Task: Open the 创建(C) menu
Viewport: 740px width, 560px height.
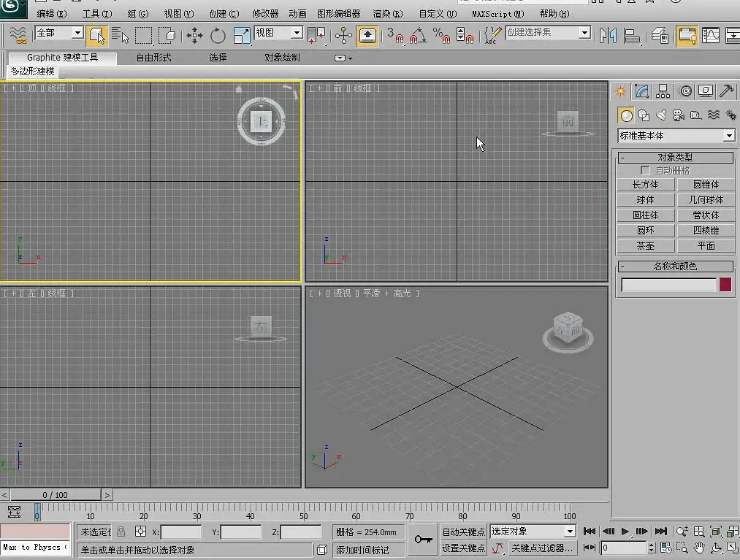Action: point(224,14)
